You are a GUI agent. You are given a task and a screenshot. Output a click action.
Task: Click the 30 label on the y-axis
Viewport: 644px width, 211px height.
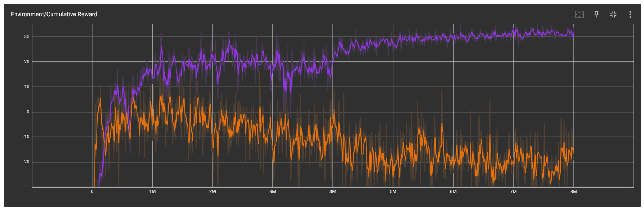pos(27,37)
